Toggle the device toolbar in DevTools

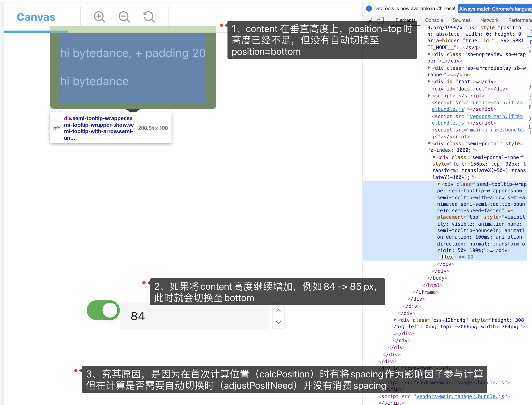[381, 20]
